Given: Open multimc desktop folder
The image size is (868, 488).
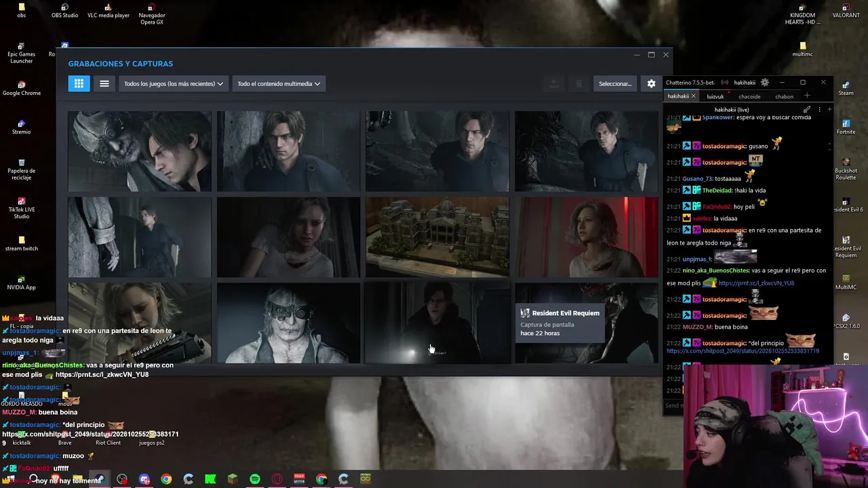Looking at the screenshot, I should point(803,49).
